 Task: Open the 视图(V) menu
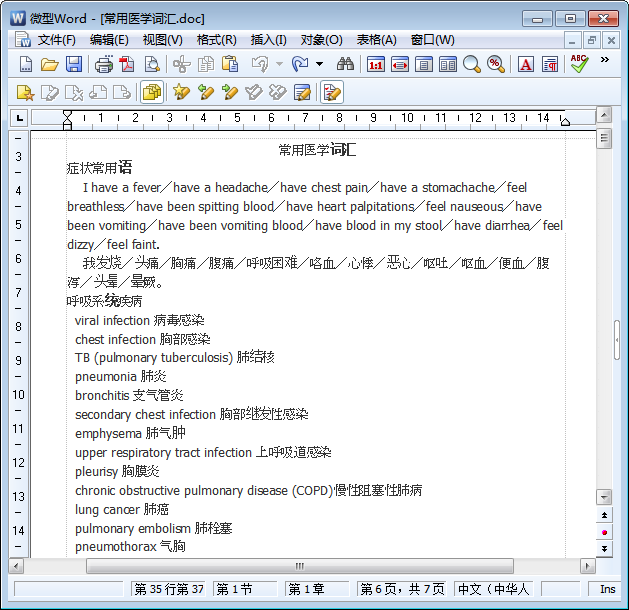[162, 40]
